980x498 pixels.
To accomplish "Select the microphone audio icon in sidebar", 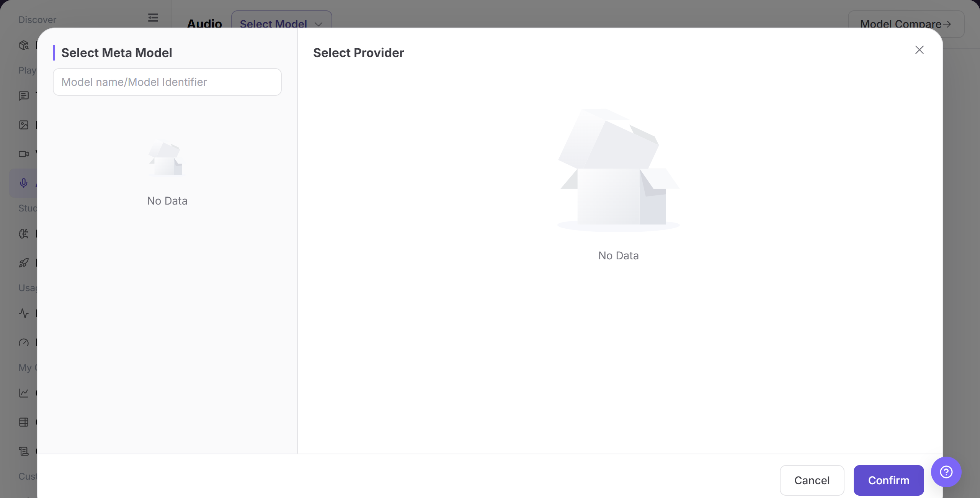I will tap(24, 183).
